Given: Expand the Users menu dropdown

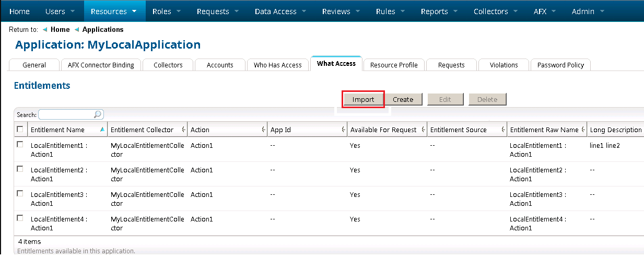Looking at the screenshot, I should (x=60, y=11).
